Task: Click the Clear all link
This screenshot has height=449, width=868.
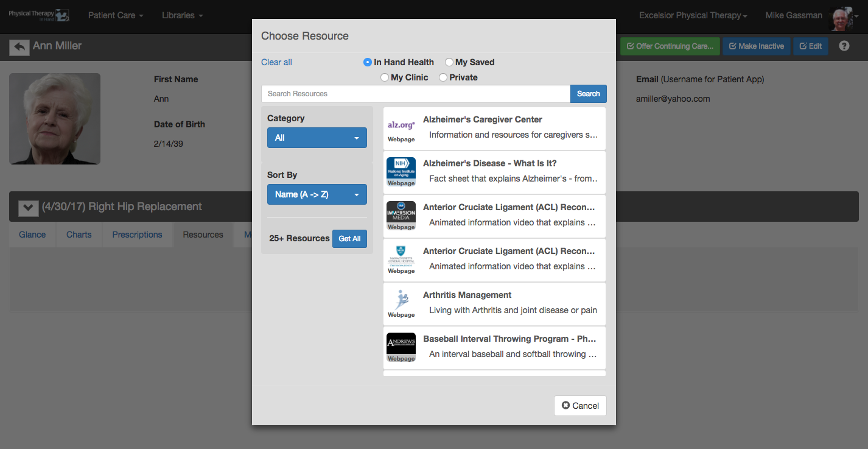Action: 276,62
